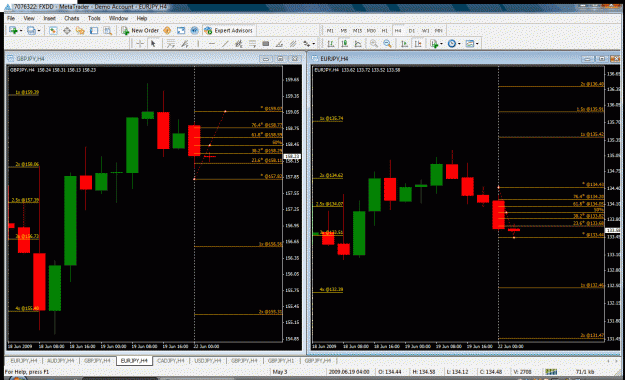Launch the MetaEditor icon
This screenshot has height=380, width=625.
(167, 30)
